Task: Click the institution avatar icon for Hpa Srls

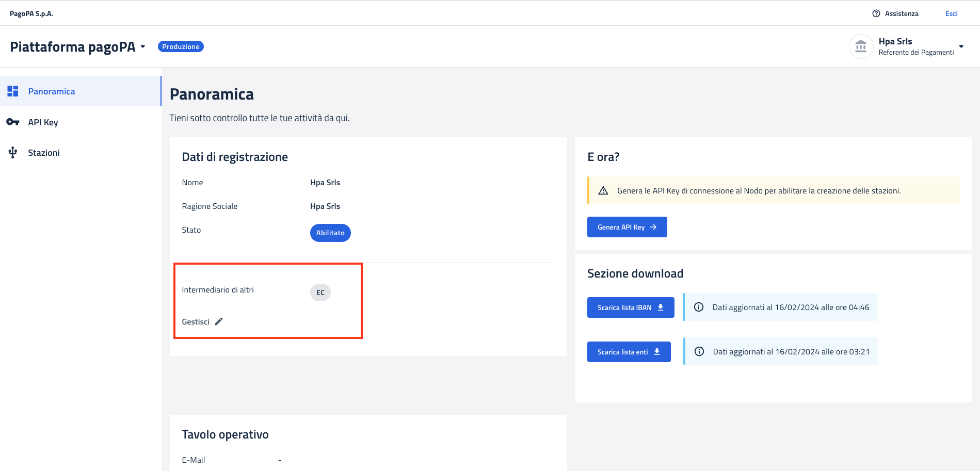Action: (x=860, y=47)
